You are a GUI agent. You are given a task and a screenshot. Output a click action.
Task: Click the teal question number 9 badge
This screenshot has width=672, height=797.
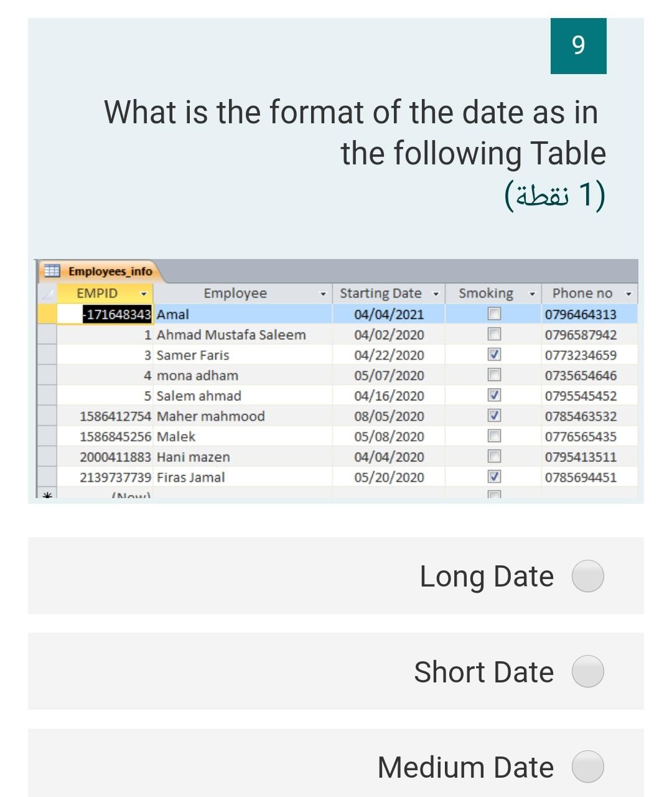point(577,45)
